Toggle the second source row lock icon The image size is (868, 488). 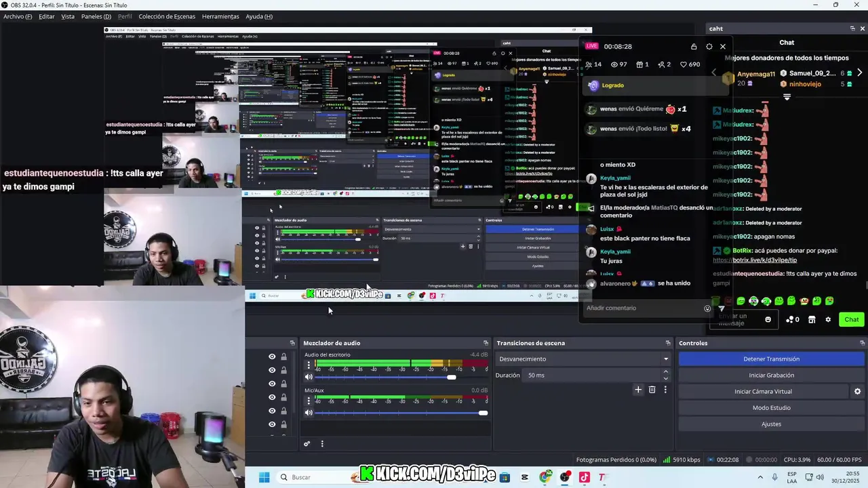283,370
